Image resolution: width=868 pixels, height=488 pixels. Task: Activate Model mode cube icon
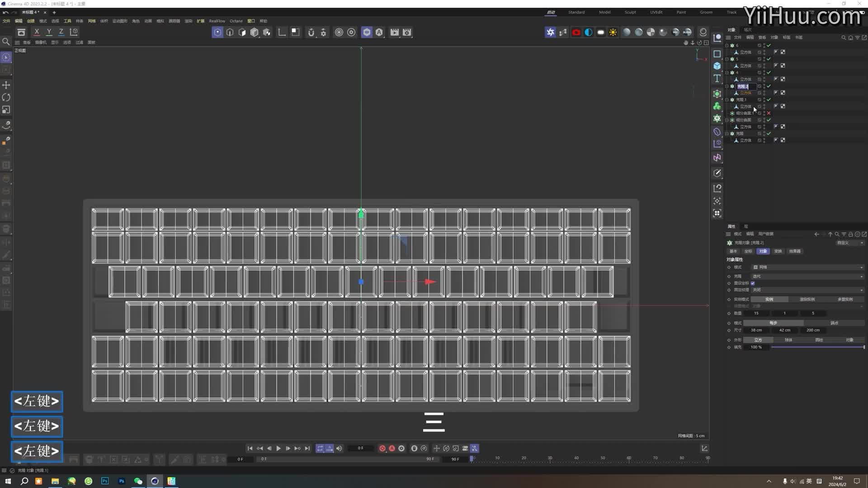[255, 32]
